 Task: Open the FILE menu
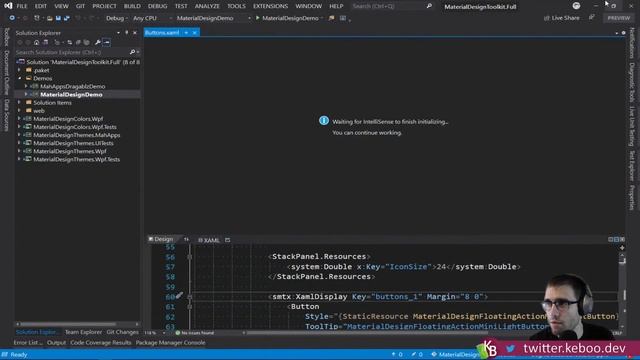(x=22, y=6)
